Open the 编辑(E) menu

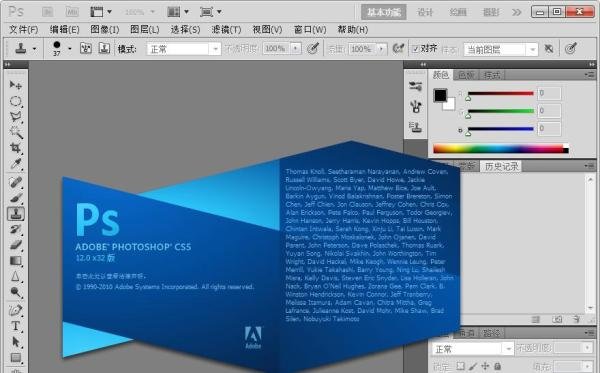pos(64,29)
